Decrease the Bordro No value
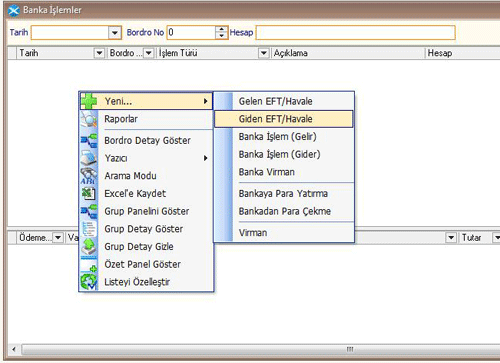500x363 pixels. [222, 36]
